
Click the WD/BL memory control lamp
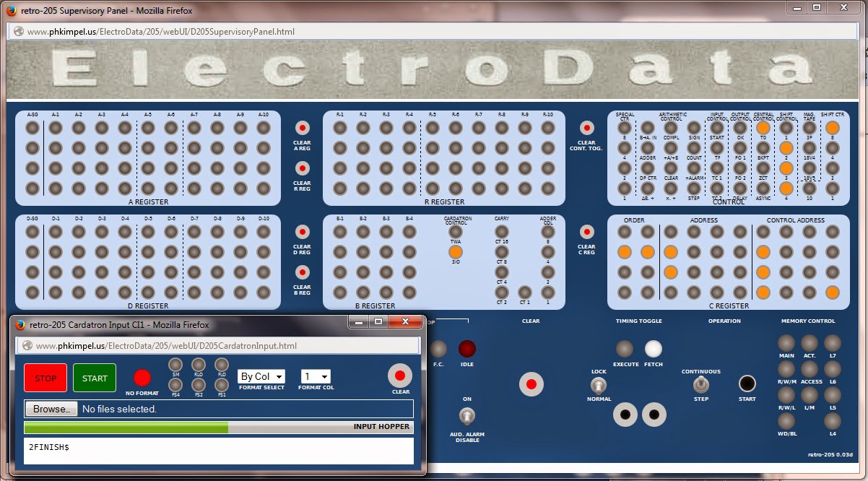786,421
